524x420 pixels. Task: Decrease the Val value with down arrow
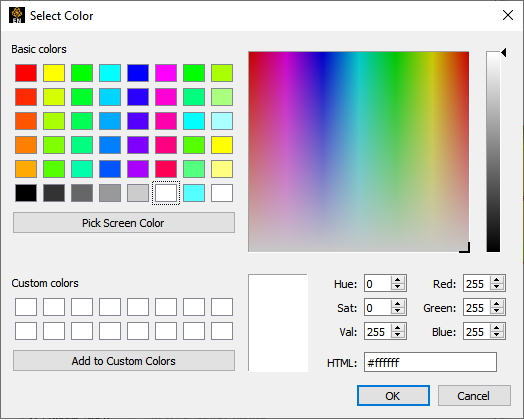pos(398,335)
